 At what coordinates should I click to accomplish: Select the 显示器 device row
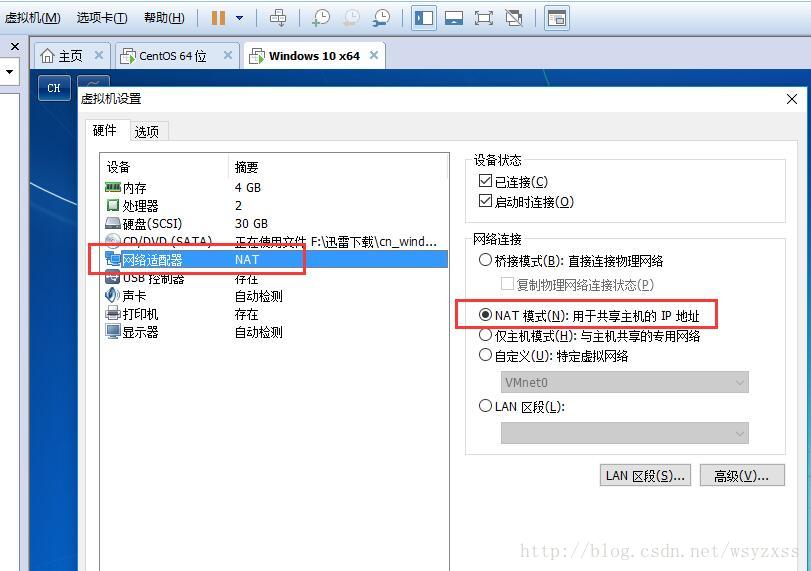(274, 333)
